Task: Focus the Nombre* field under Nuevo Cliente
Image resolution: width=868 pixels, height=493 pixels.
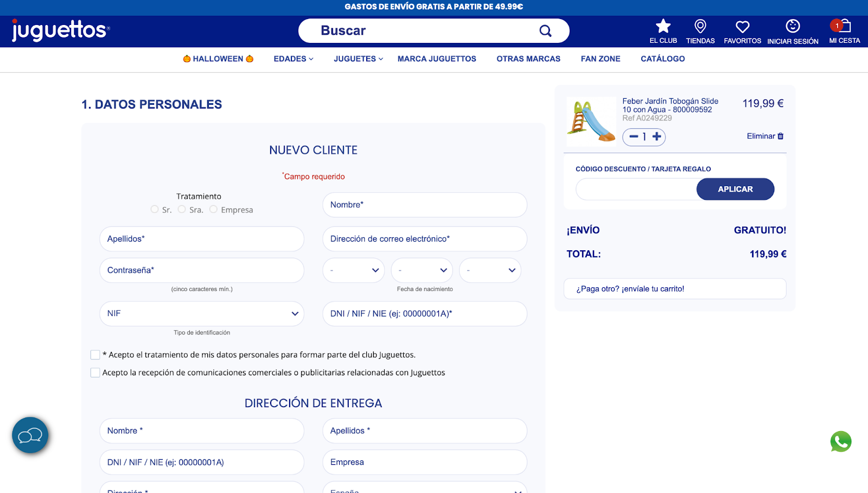Action: pos(425,205)
